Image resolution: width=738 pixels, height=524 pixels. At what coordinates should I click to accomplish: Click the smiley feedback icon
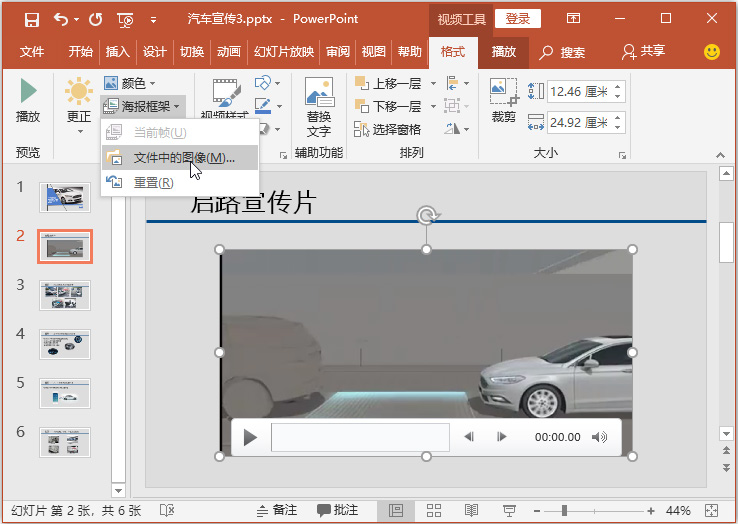pos(712,52)
